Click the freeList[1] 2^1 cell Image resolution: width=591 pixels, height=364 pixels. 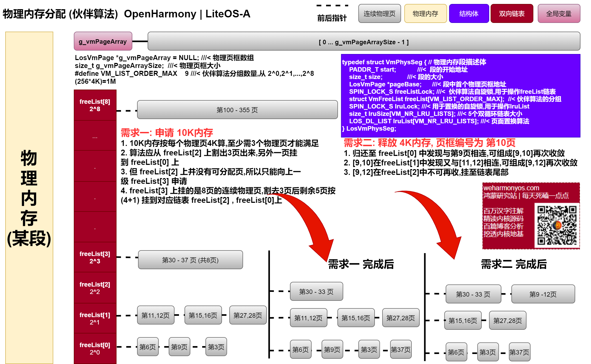(95, 318)
